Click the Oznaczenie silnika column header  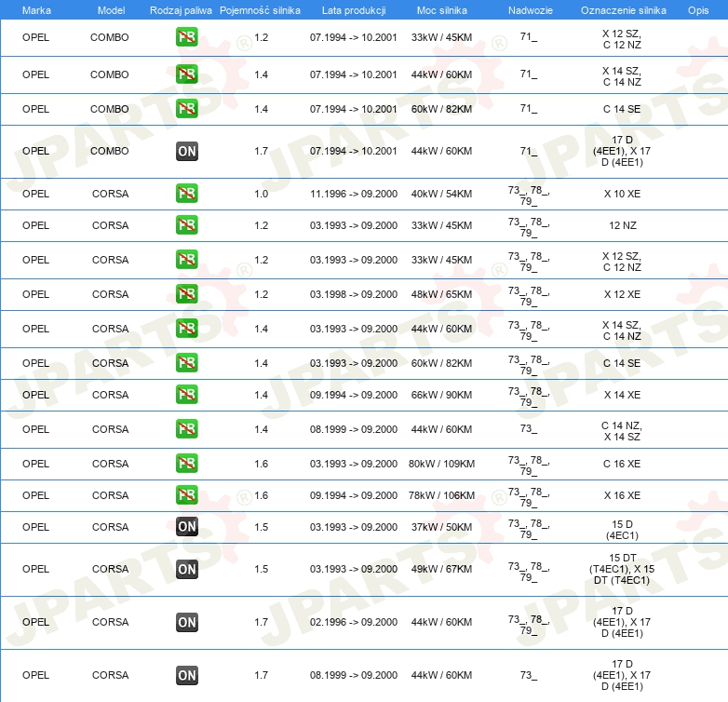pyautogui.click(x=623, y=10)
